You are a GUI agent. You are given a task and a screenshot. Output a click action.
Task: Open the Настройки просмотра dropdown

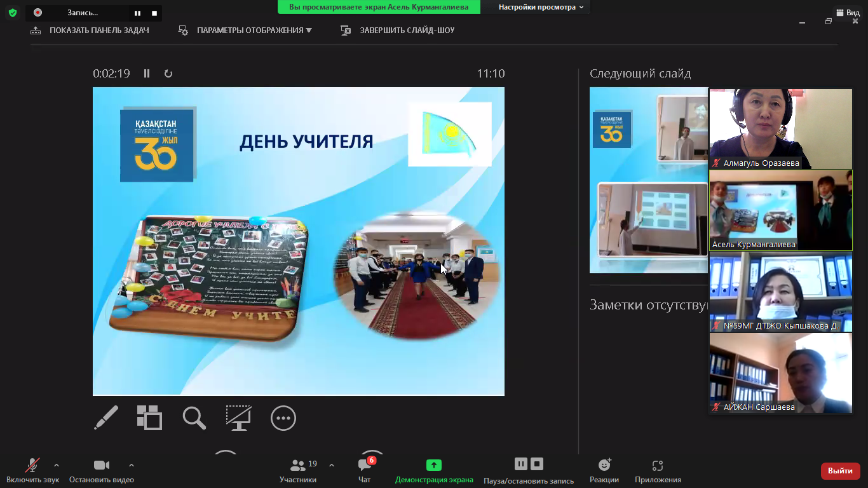coord(541,7)
